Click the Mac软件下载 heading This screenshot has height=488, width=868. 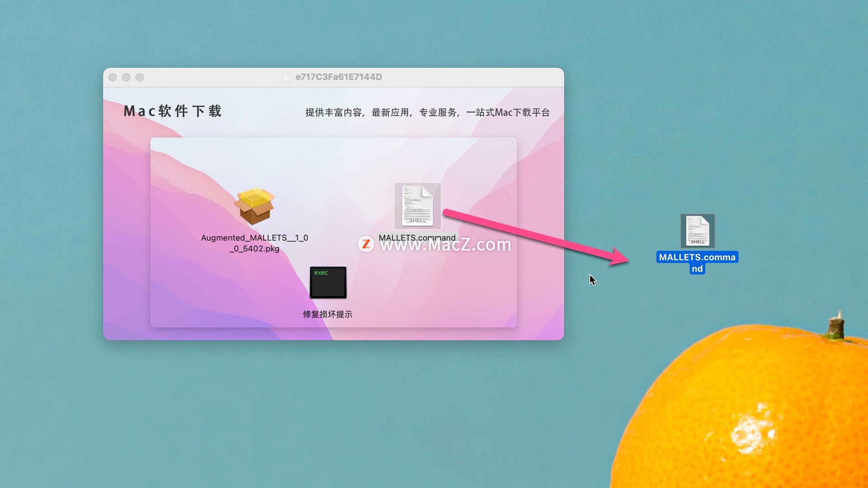(173, 111)
